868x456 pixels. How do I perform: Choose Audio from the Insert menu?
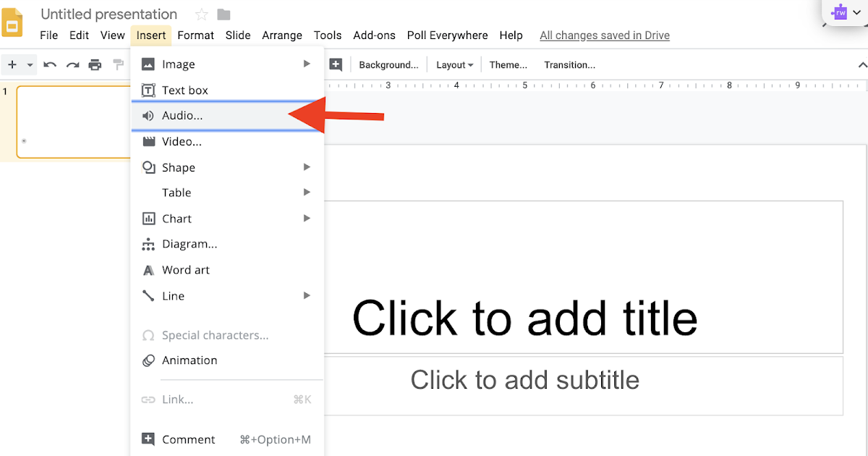182,115
